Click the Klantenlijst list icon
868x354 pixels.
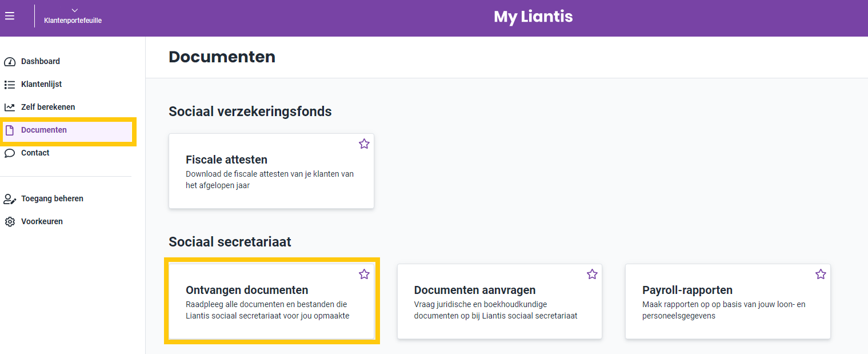coord(10,85)
